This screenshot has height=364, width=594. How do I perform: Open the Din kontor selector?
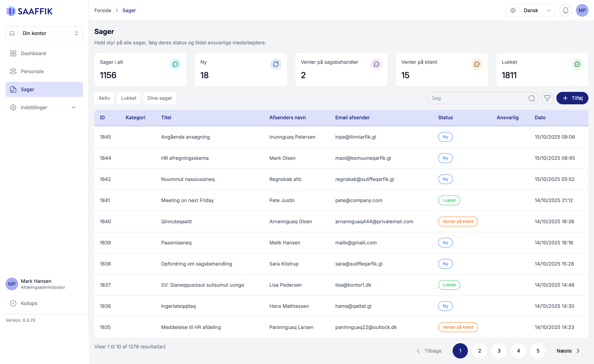(44, 33)
